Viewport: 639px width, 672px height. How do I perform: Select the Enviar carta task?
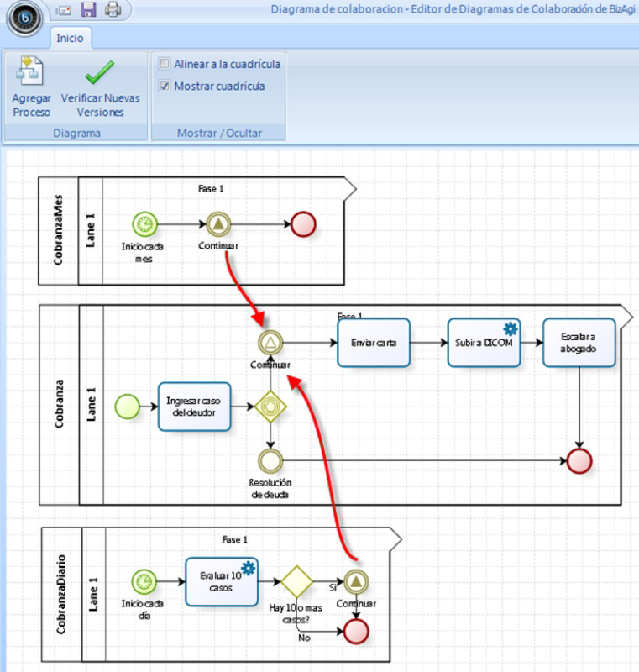[x=374, y=343]
